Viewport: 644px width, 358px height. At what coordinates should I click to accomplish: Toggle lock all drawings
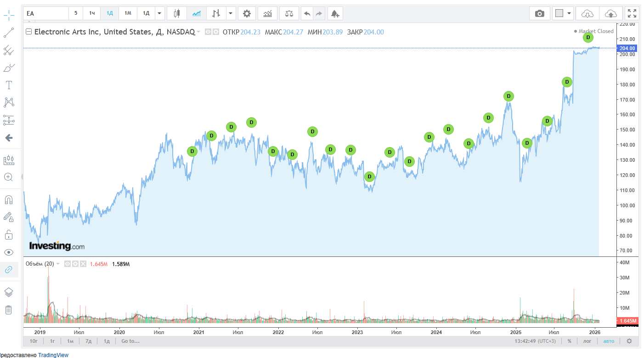9,235
